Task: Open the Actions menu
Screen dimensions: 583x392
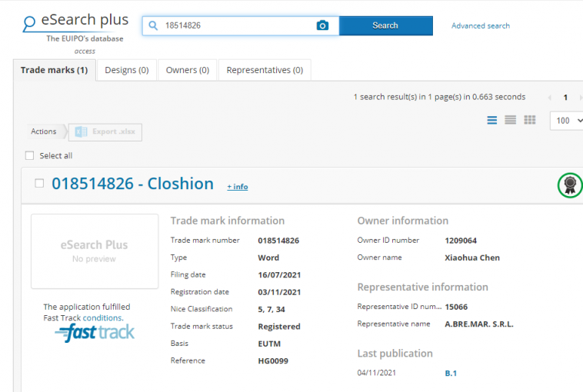Action: (x=44, y=131)
